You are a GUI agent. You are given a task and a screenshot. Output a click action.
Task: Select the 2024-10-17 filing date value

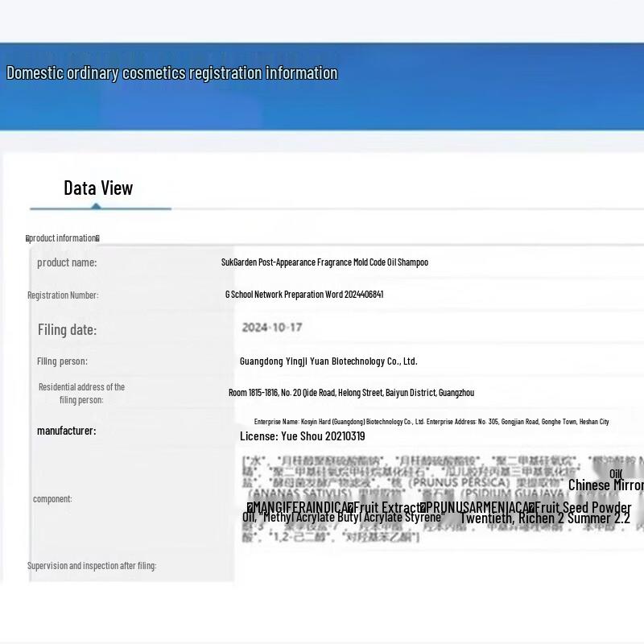point(272,328)
